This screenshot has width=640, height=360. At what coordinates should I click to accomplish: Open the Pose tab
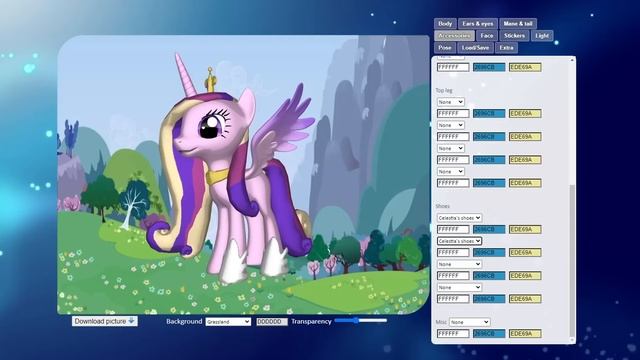[444, 47]
